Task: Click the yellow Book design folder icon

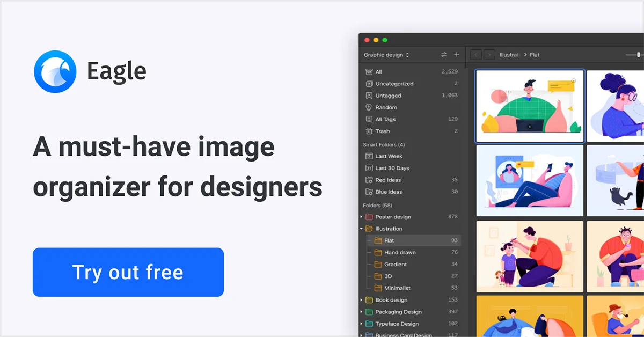Action: click(369, 300)
